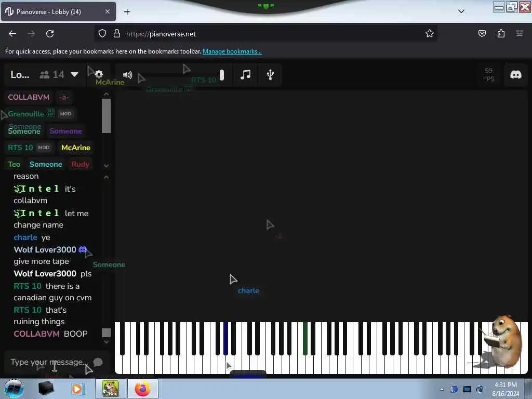Show hidden system tray icons
532x399 pixels.
(x=442, y=389)
